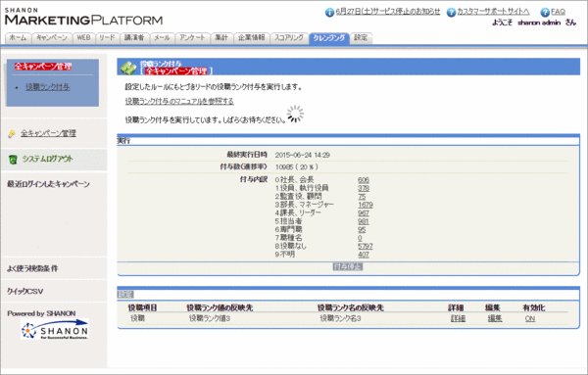Click the greyed-out execute button
Screen dimensions: 588x375
(x=348, y=266)
